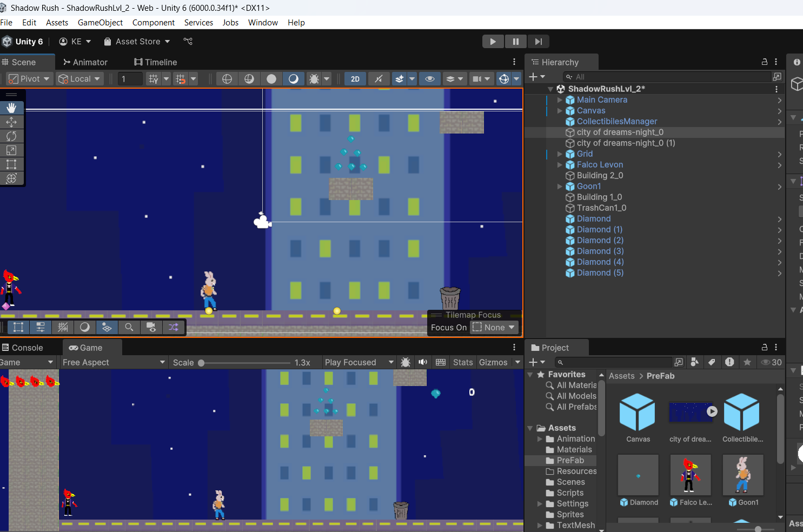Open the GameObject menu
Screen dimensions: 803x532
click(x=100, y=23)
